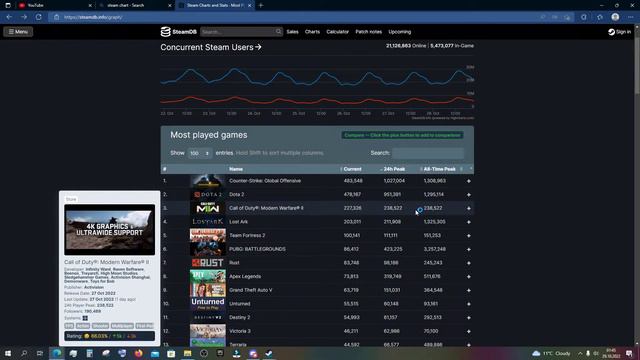Focus the table Search input field
640x360 pixels.
(x=428, y=153)
